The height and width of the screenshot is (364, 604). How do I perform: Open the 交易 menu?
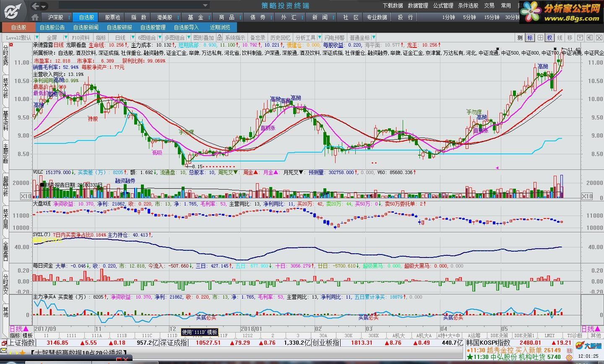pos(489,6)
